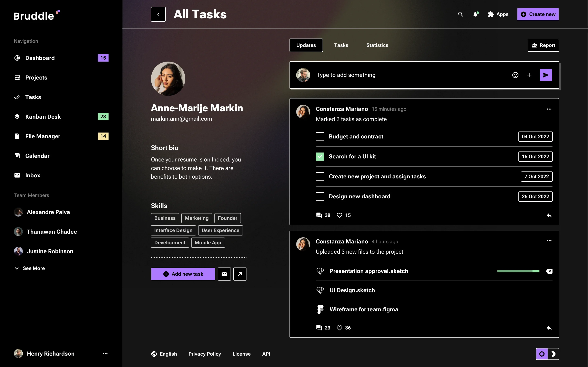Check the Budget and contract task
The height and width of the screenshot is (367, 588).
pos(320,136)
